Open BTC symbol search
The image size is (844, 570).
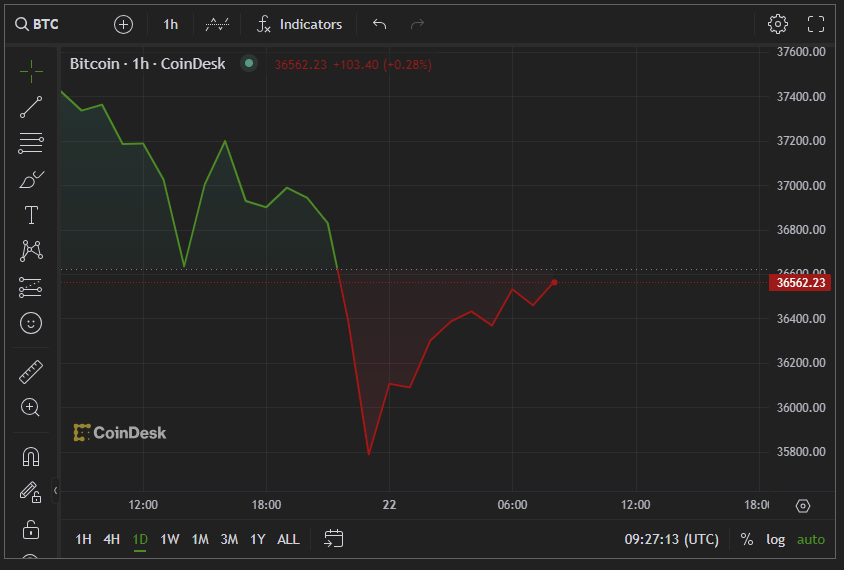[x=37, y=24]
